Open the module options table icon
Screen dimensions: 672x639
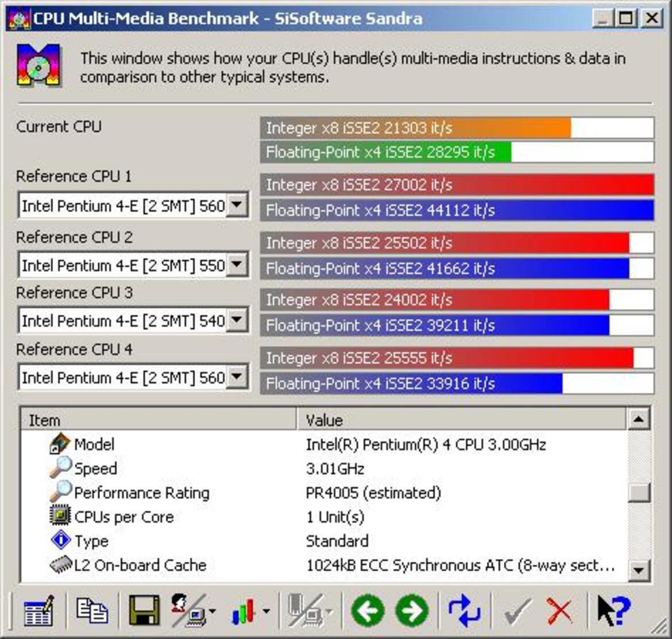pyautogui.click(x=38, y=610)
